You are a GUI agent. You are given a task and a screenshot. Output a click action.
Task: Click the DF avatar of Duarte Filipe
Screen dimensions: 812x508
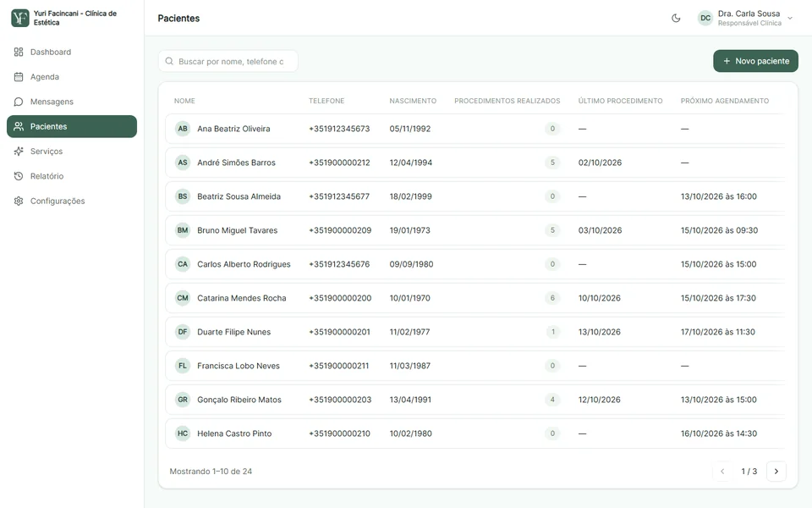(x=183, y=332)
